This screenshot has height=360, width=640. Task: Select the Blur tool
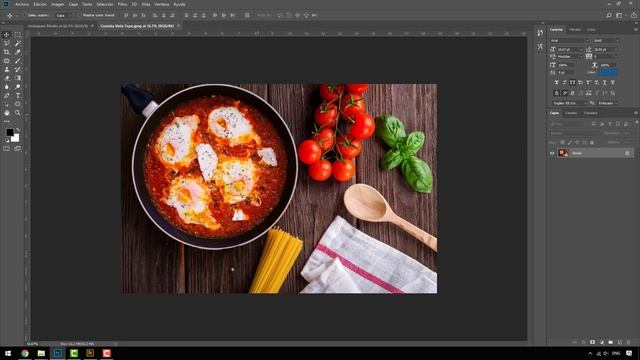coord(7,87)
